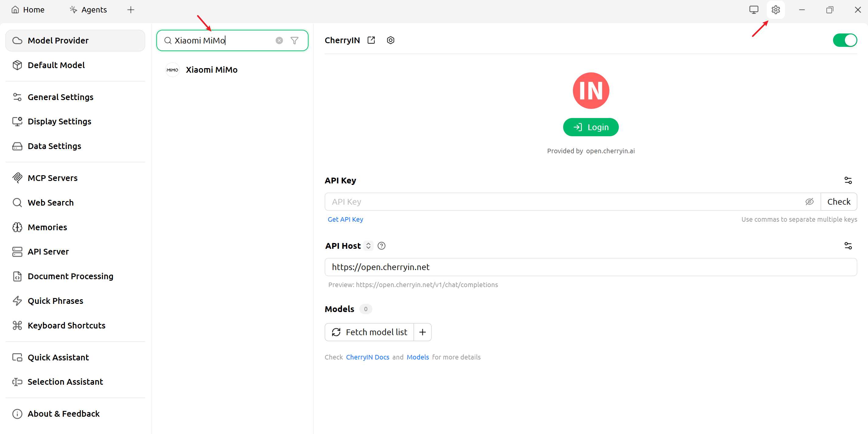868x434 pixels.
Task: Switch to the Agents tab
Action: click(x=88, y=10)
